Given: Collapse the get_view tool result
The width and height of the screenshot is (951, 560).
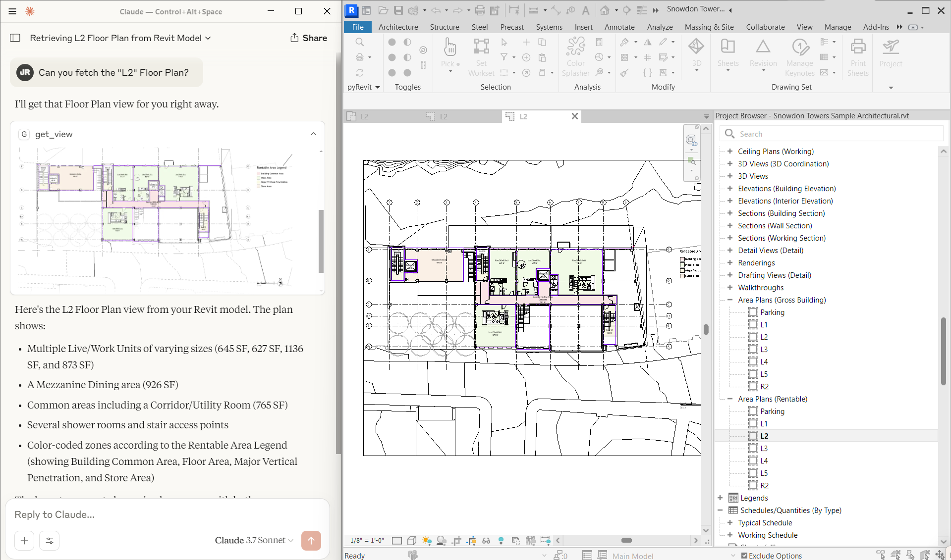Looking at the screenshot, I should [x=313, y=134].
